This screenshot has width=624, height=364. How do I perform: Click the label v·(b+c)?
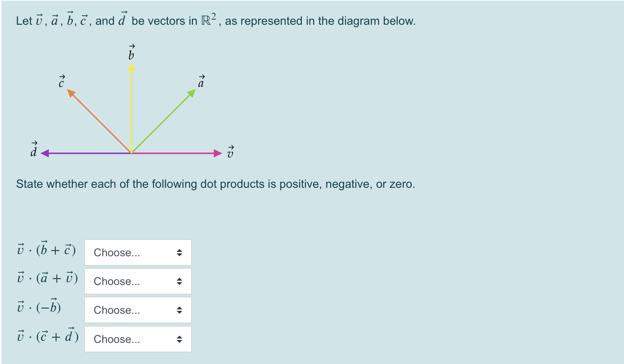pos(47,249)
